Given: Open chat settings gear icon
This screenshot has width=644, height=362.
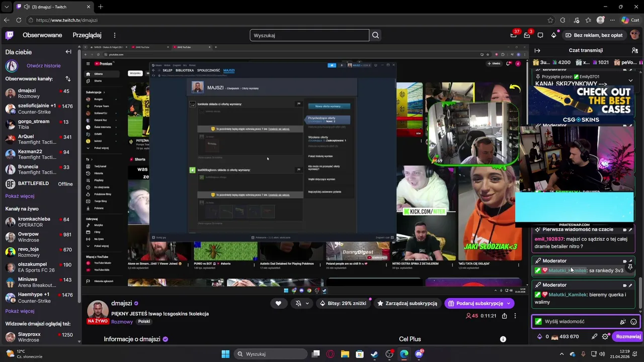Looking at the screenshot, I should point(605,337).
